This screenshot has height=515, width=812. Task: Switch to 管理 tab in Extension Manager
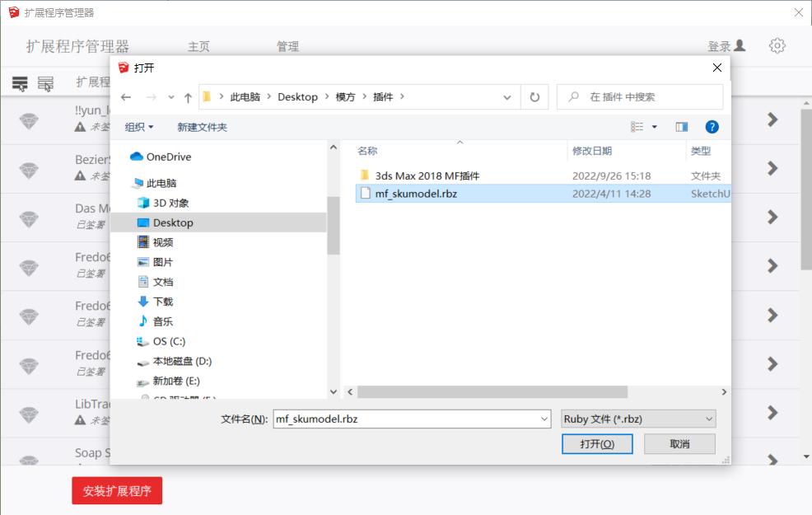287,47
